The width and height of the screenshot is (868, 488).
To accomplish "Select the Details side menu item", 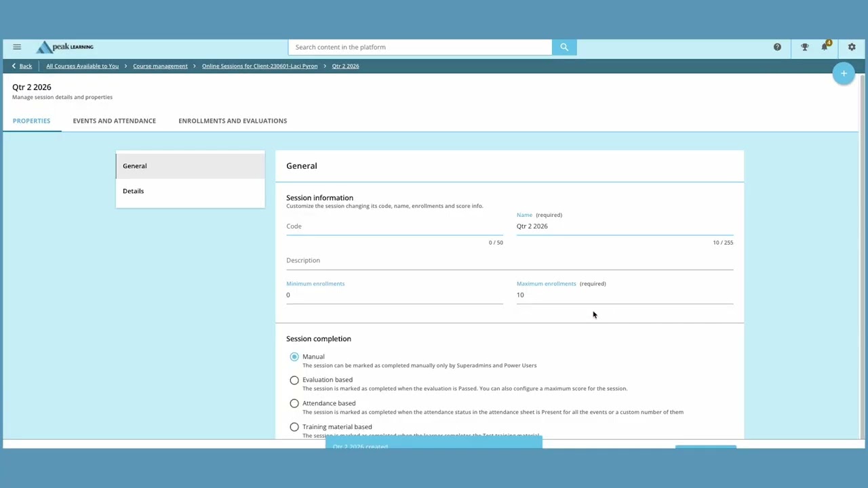I will 190,191.
